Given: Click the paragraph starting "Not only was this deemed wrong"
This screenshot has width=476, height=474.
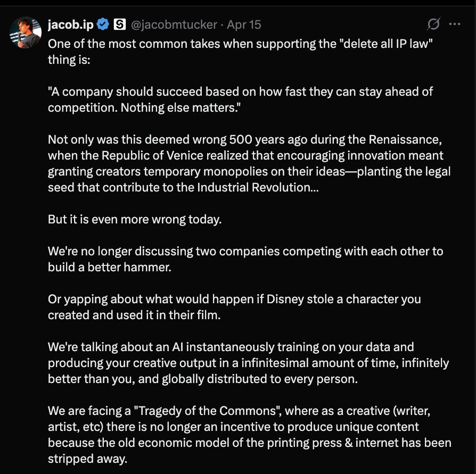Looking at the screenshot, I should (249, 163).
